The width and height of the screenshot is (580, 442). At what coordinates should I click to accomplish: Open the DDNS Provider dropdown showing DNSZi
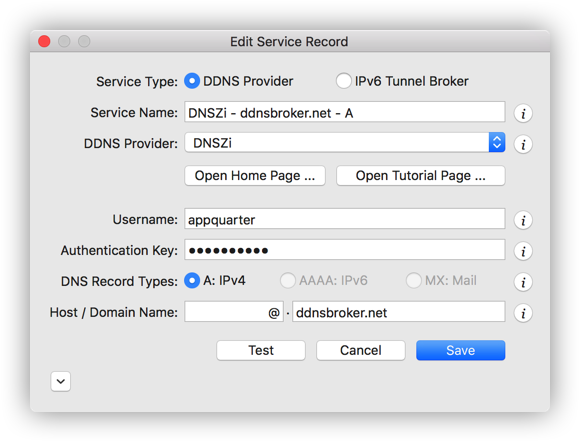click(x=345, y=143)
